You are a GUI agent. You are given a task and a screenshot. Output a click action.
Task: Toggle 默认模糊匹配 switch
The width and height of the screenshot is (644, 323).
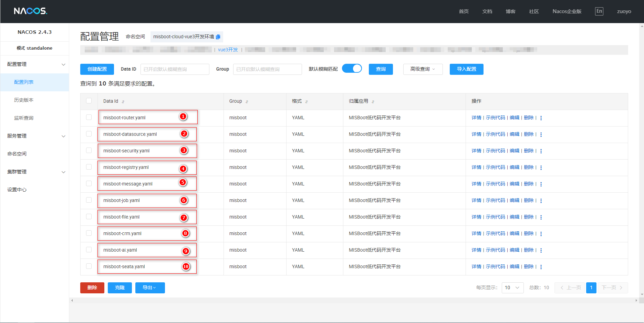pyautogui.click(x=352, y=69)
